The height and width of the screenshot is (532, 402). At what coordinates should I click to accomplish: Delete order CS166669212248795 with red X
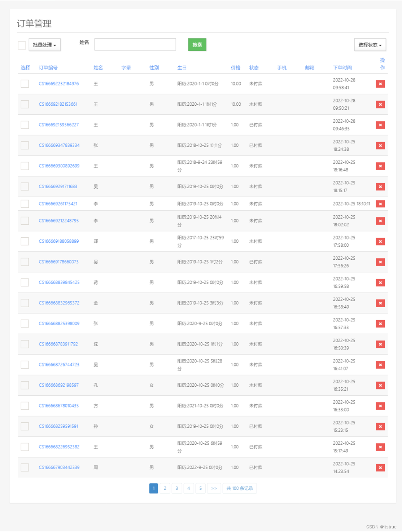380,221
